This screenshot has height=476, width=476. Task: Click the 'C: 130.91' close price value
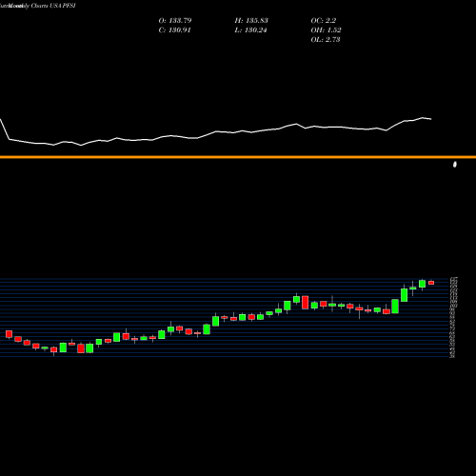[174, 30]
